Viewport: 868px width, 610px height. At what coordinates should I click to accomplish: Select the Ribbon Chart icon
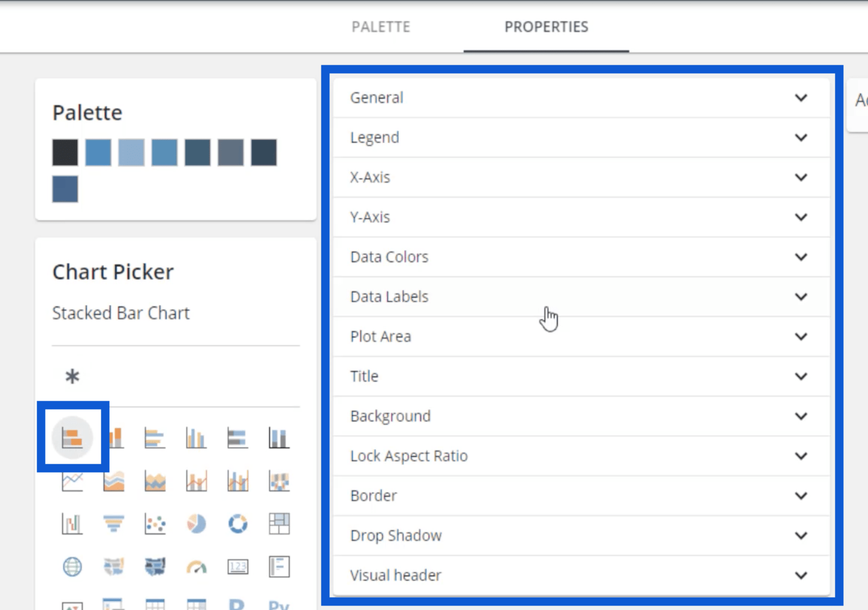279,482
